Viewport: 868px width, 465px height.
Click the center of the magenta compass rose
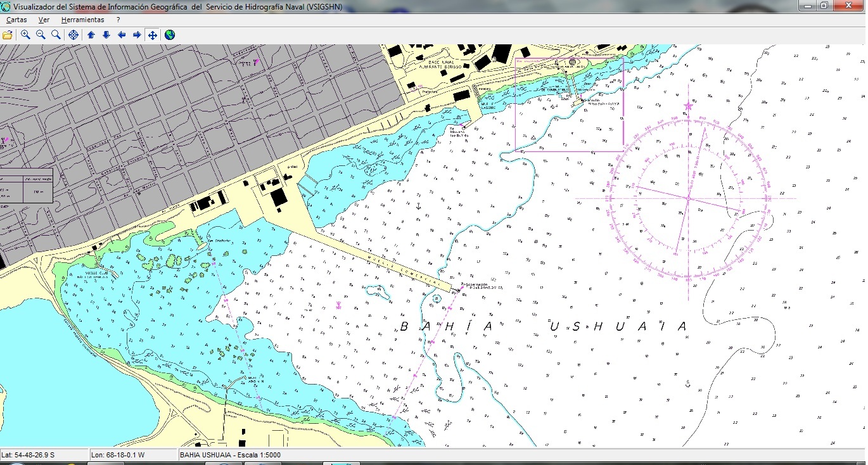[x=688, y=198]
